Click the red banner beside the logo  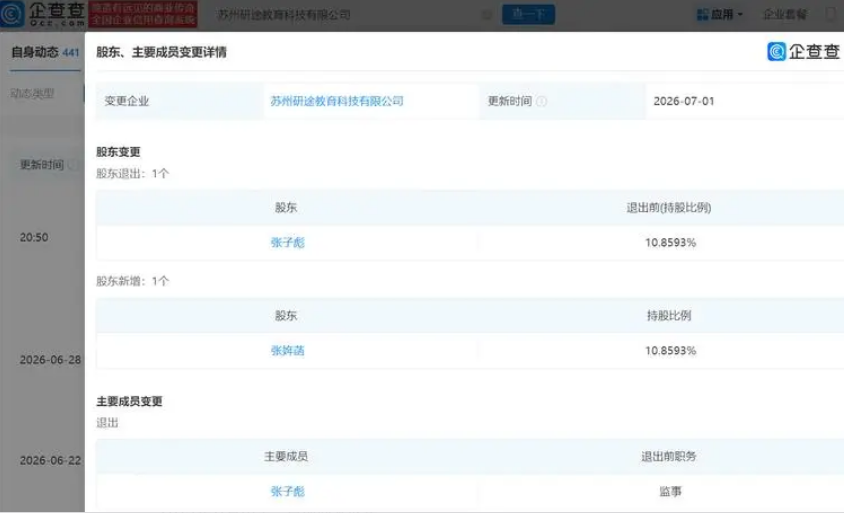(143, 14)
